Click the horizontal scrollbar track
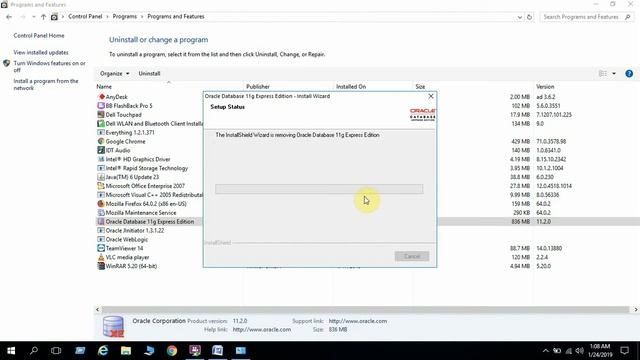Viewport: 640px width, 360px height. point(366,310)
